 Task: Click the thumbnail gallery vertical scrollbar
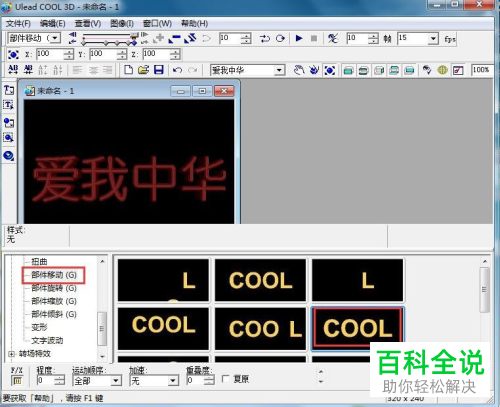pos(485,307)
